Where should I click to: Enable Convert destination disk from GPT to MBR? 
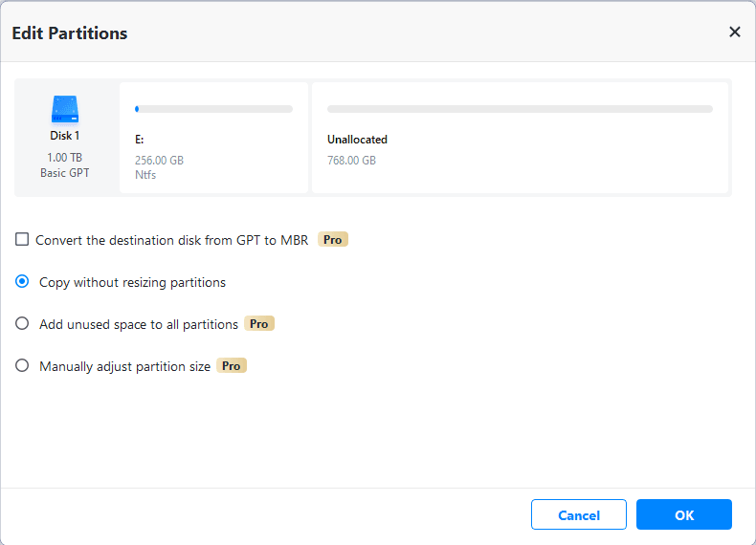(22, 240)
